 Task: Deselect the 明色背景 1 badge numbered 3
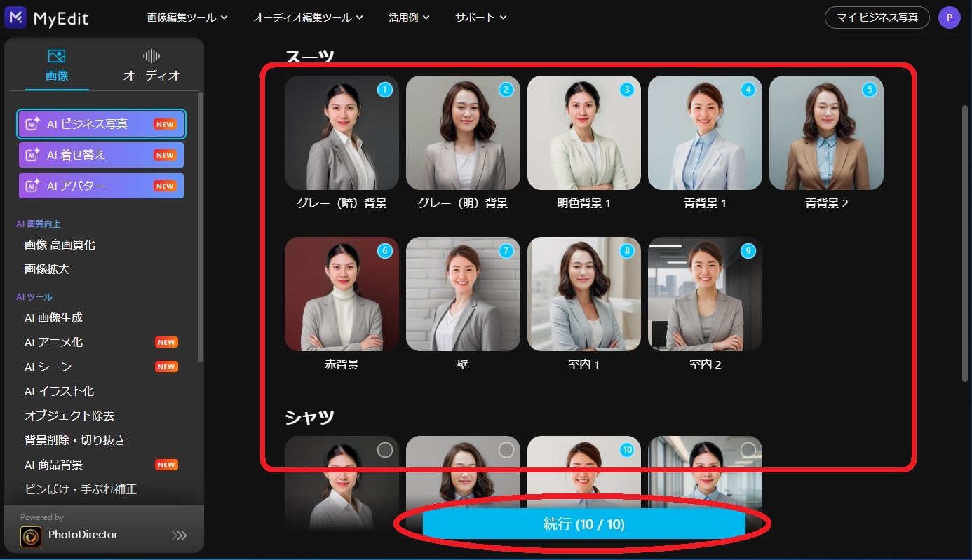(627, 90)
